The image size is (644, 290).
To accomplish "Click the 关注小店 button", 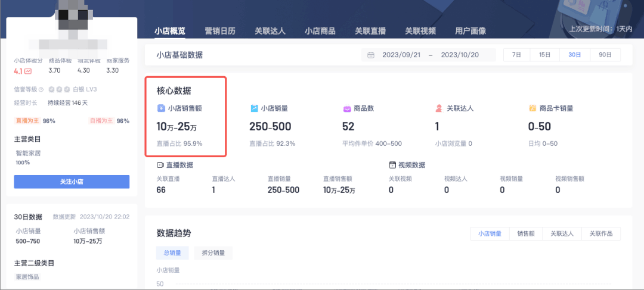I will 72,182.
